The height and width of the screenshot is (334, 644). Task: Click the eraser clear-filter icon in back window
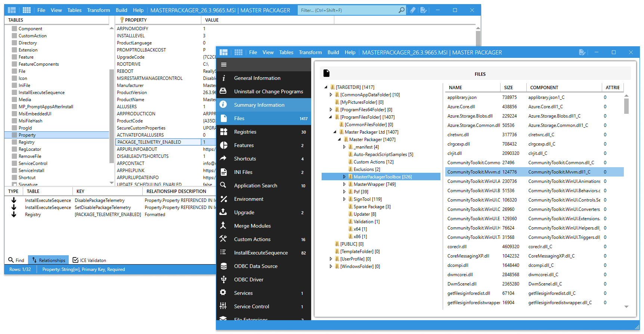click(412, 10)
